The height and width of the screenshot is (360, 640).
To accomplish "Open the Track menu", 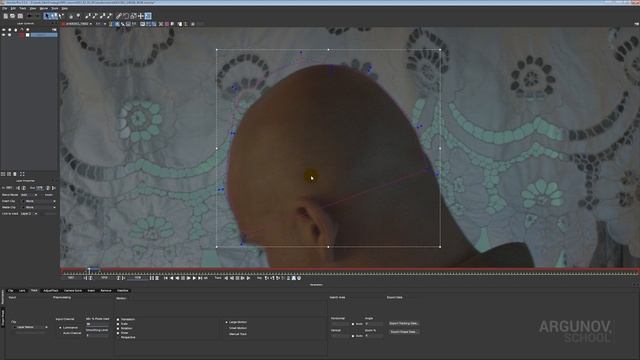I will 23,9.
